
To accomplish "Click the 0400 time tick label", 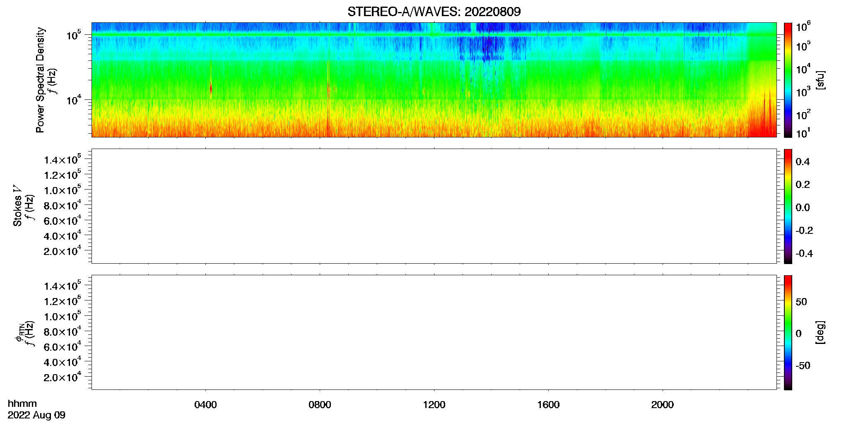I will (x=205, y=405).
